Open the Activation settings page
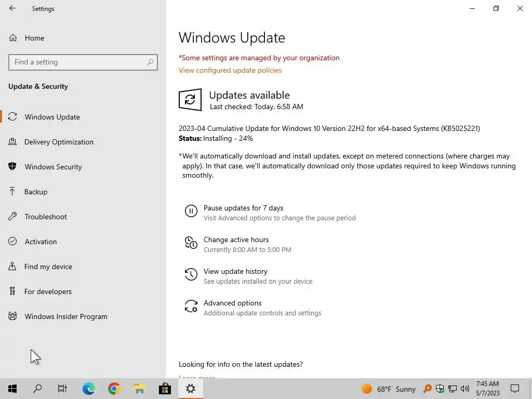The image size is (532, 399). [83, 242]
